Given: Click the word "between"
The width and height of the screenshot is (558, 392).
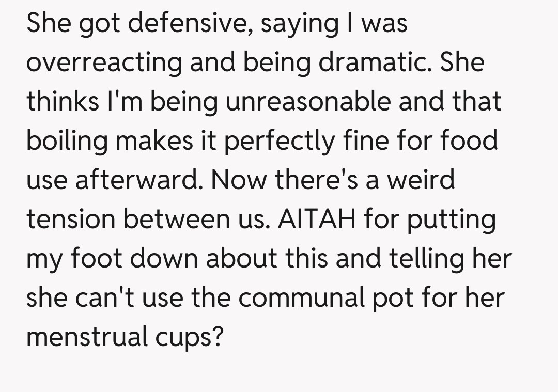Looking at the screenshot, I should (181, 219).
